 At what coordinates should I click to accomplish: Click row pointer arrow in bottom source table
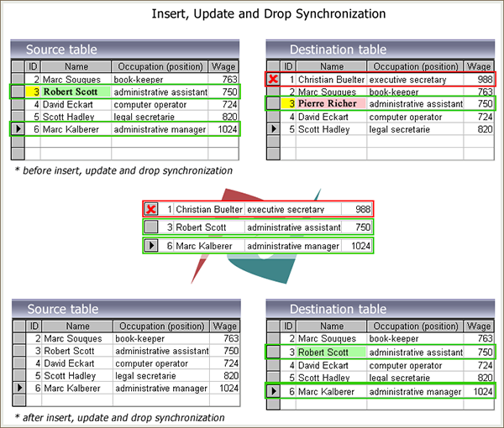[19, 388]
